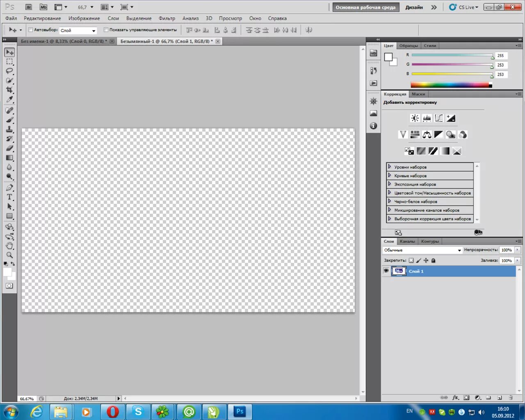Open the Изображение menu
This screenshot has height=420, width=525.
coord(84,18)
